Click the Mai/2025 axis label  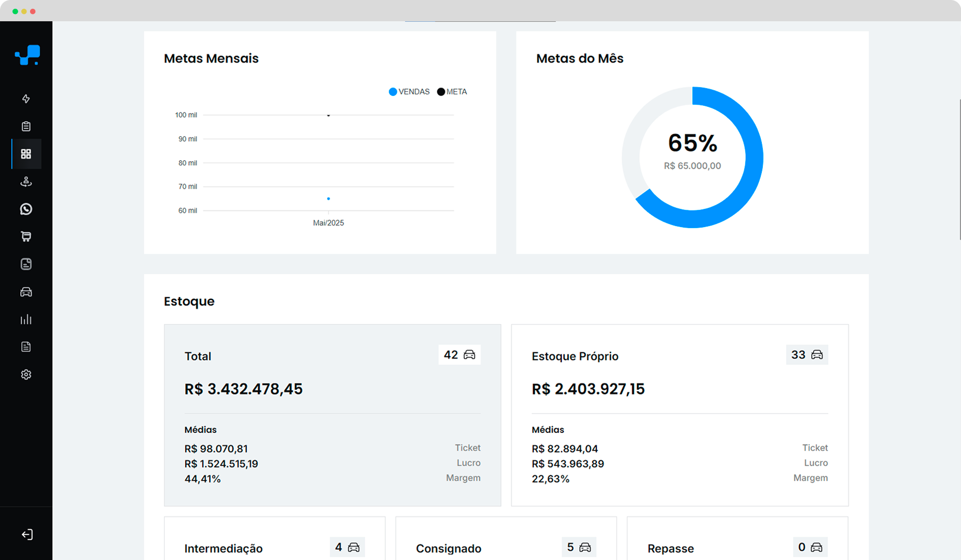click(x=328, y=223)
